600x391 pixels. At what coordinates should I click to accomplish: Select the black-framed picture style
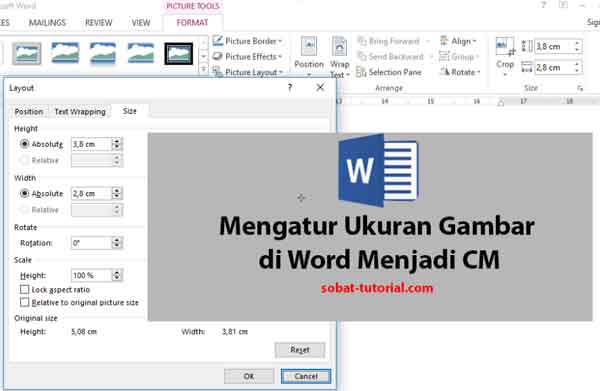click(x=178, y=54)
